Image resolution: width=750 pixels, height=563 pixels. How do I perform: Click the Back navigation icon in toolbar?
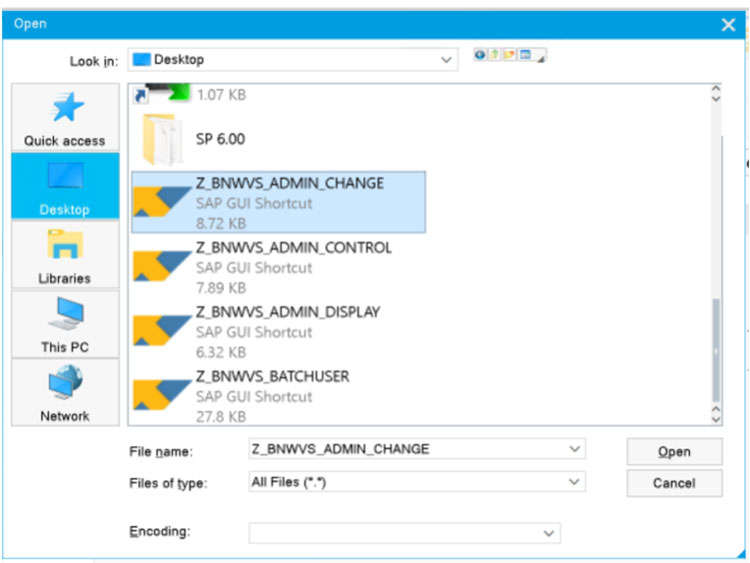point(481,56)
